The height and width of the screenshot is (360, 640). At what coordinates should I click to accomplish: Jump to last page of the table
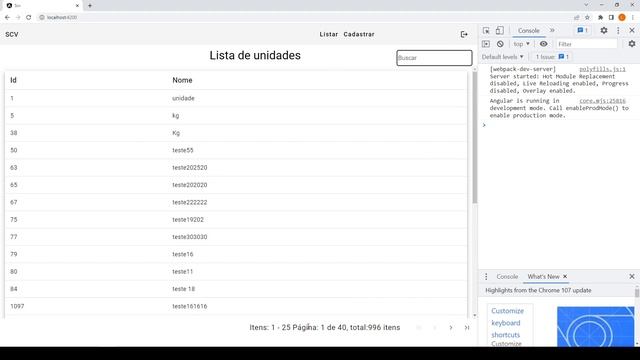(x=467, y=328)
